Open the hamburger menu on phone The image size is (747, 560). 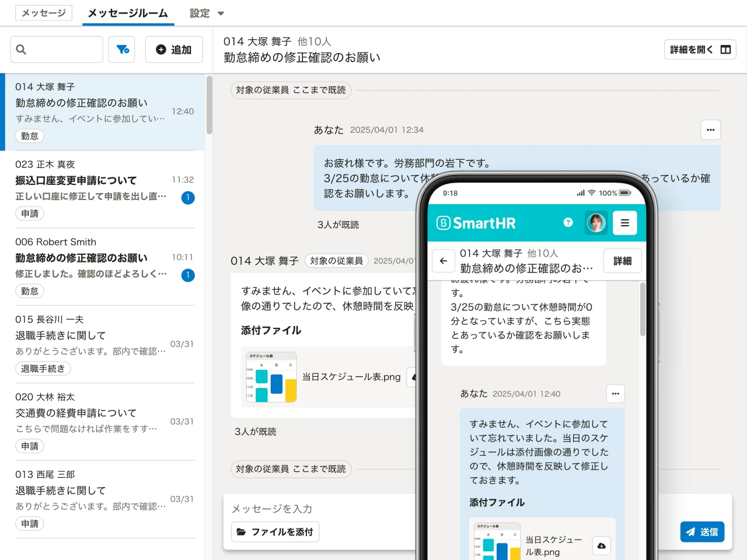pos(625,223)
